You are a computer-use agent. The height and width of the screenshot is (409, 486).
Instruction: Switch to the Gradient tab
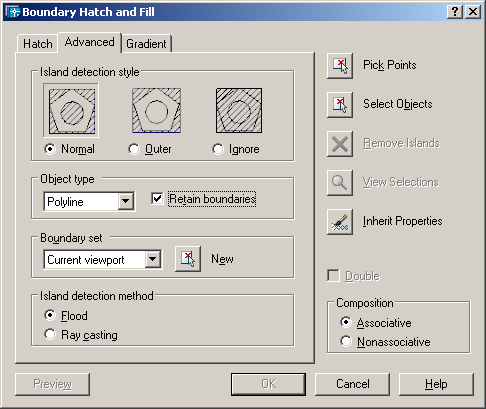coord(146,44)
